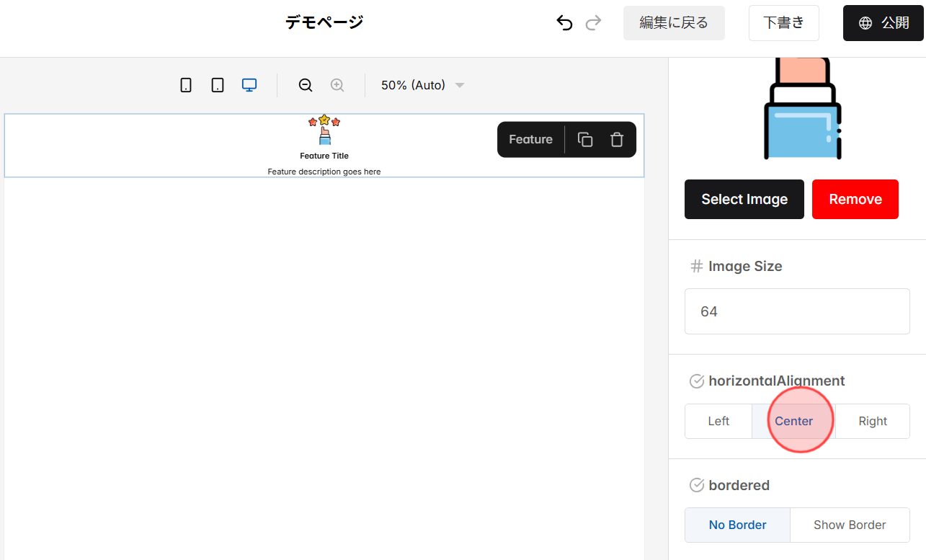Set horizontalAlignment to Right
Viewport: 926px width, 560px height.
872,421
